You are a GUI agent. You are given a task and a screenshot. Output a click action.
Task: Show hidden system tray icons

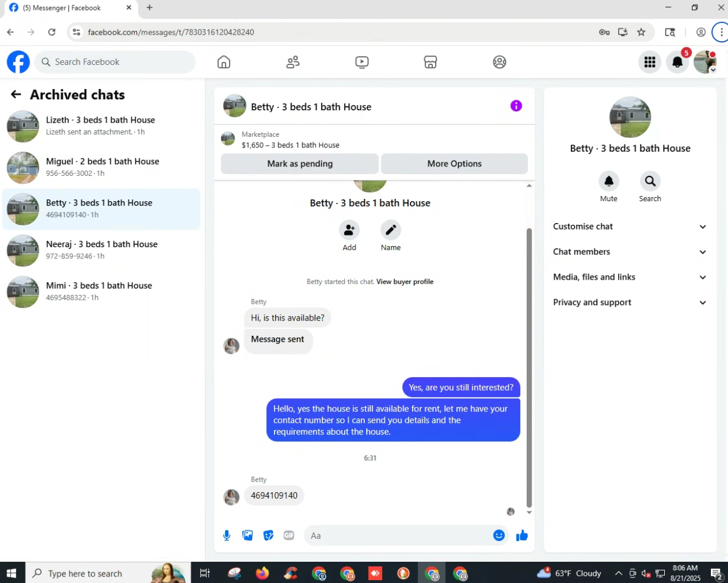coord(618,573)
